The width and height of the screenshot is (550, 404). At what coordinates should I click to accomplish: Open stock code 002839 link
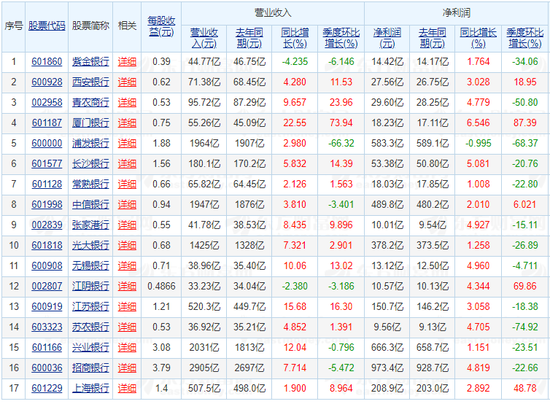point(47,225)
